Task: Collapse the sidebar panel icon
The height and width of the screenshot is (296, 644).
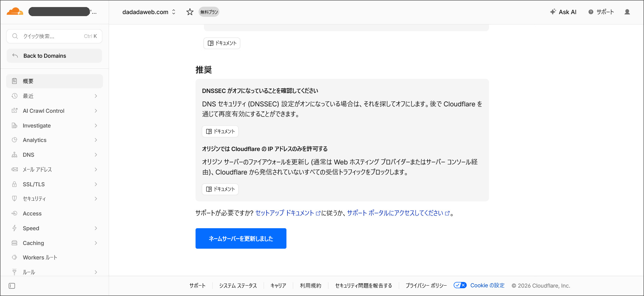Action: tap(12, 286)
